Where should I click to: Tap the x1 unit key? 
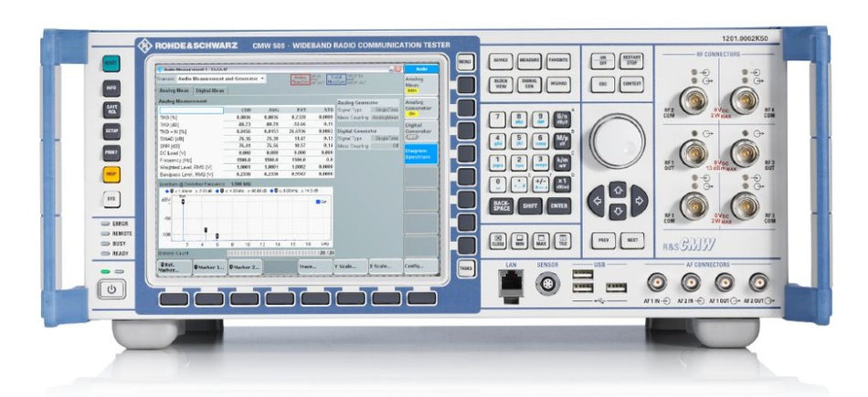562,184
